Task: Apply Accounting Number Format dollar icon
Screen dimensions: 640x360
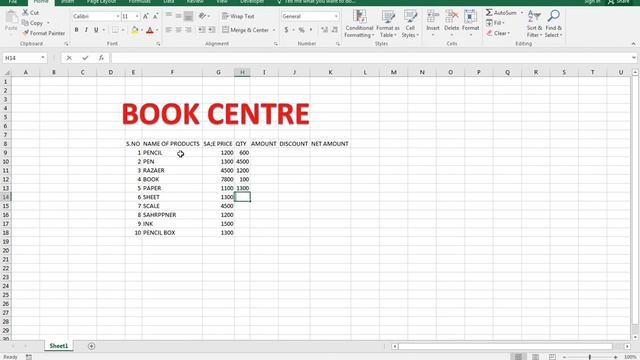Action: pos(287,30)
